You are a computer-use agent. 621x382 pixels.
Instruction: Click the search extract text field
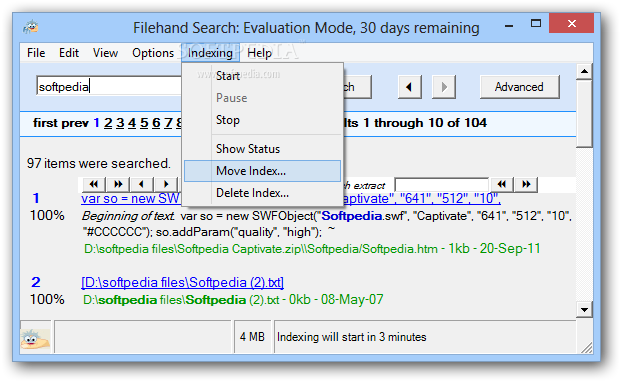(x=442, y=184)
